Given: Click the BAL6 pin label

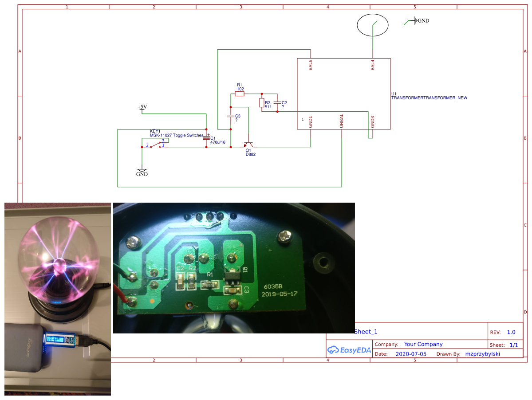Looking at the screenshot, I should click(311, 65).
